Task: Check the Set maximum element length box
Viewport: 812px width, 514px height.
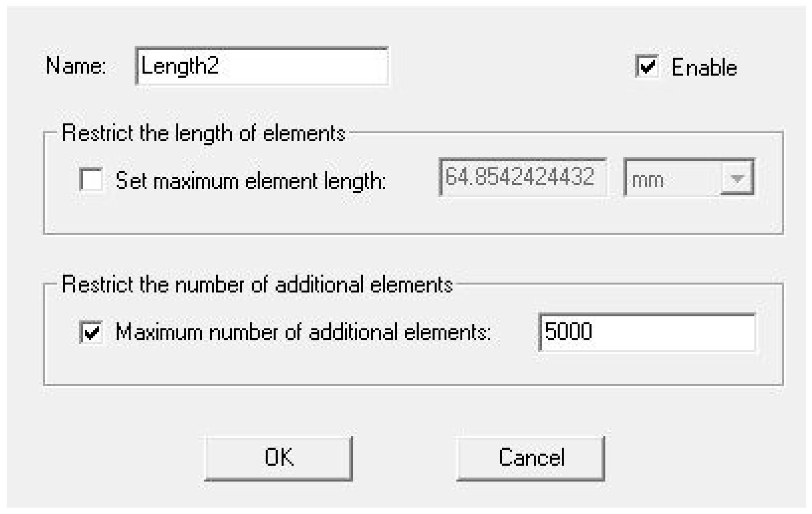Action: pos(91,179)
